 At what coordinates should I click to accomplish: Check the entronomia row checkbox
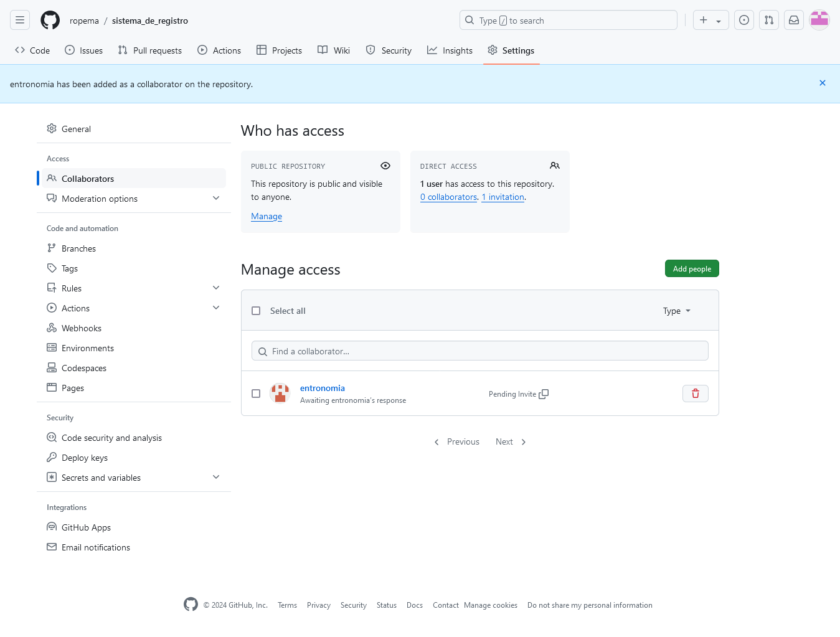256,394
